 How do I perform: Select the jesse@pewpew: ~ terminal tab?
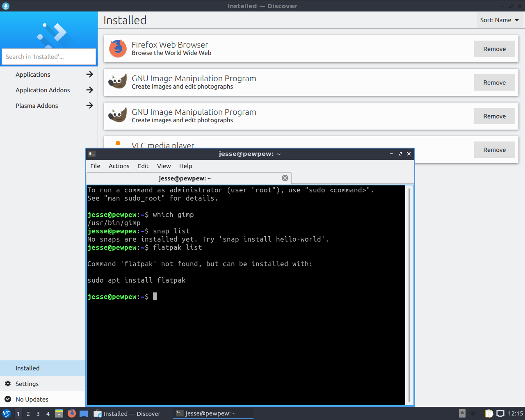[189, 178]
